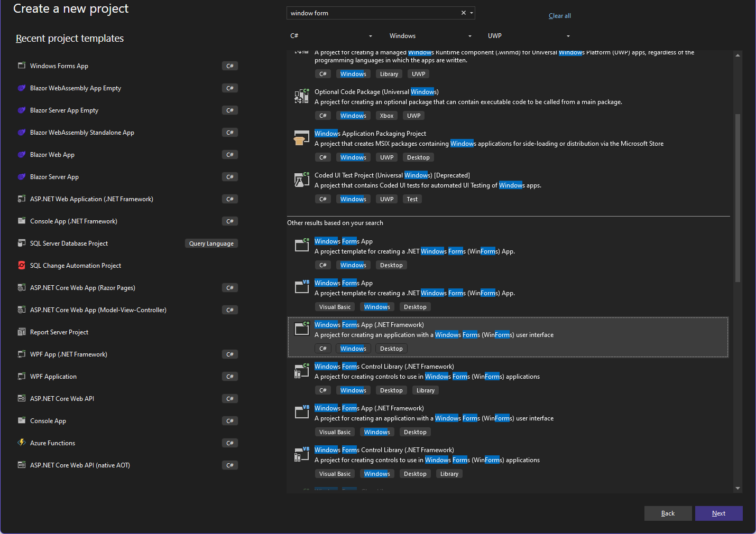Click the results scrollbar down arrow
Image resolution: width=756 pixels, height=534 pixels.
[x=737, y=489]
